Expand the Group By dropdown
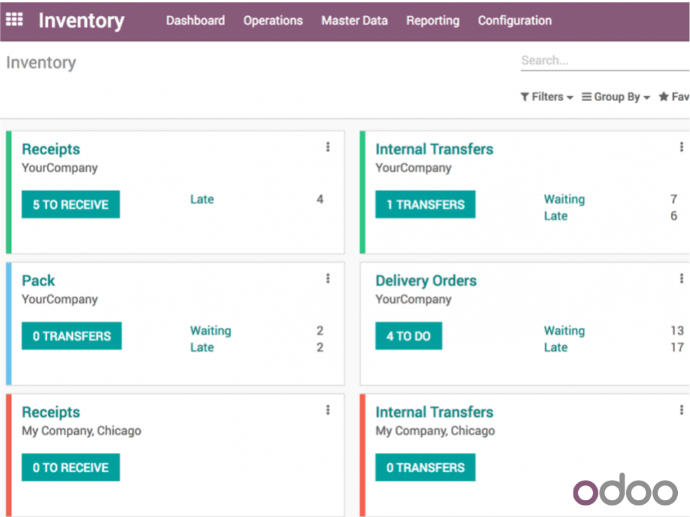Viewport: 690px width, 517px height. click(x=615, y=97)
